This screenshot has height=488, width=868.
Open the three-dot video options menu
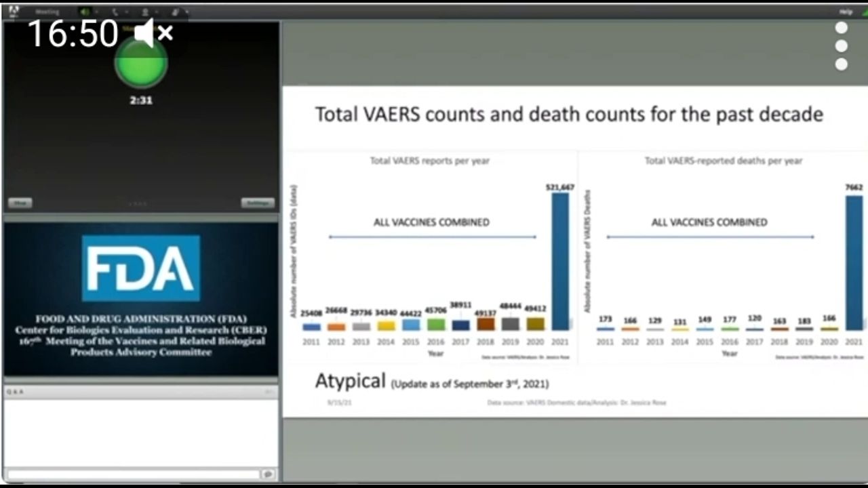point(841,46)
